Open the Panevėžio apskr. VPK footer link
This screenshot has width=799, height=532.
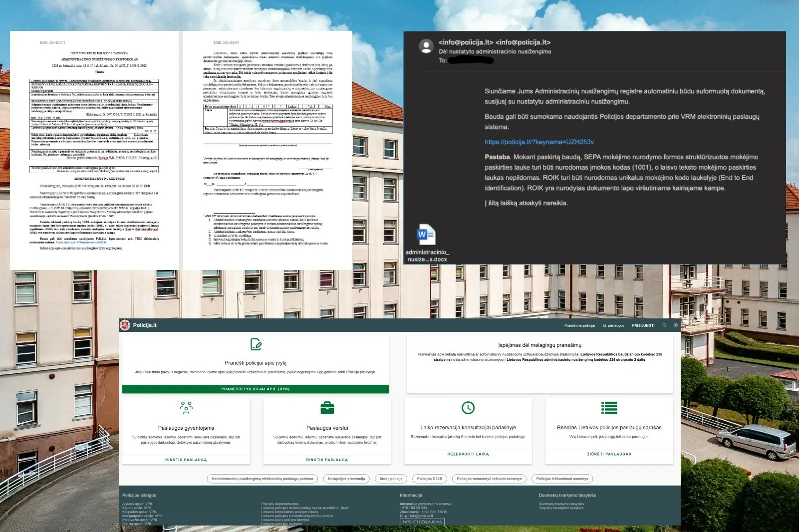click(x=140, y=520)
